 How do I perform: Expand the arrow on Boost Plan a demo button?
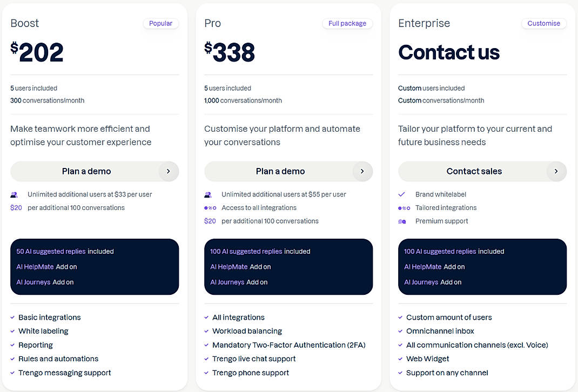(x=169, y=171)
